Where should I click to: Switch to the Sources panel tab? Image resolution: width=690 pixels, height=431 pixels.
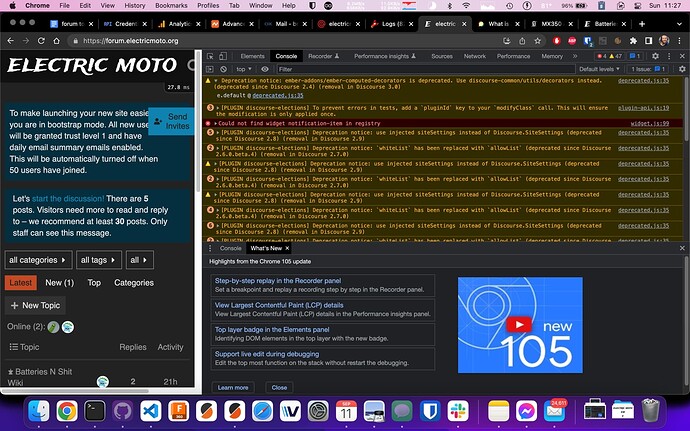click(x=442, y=56)
